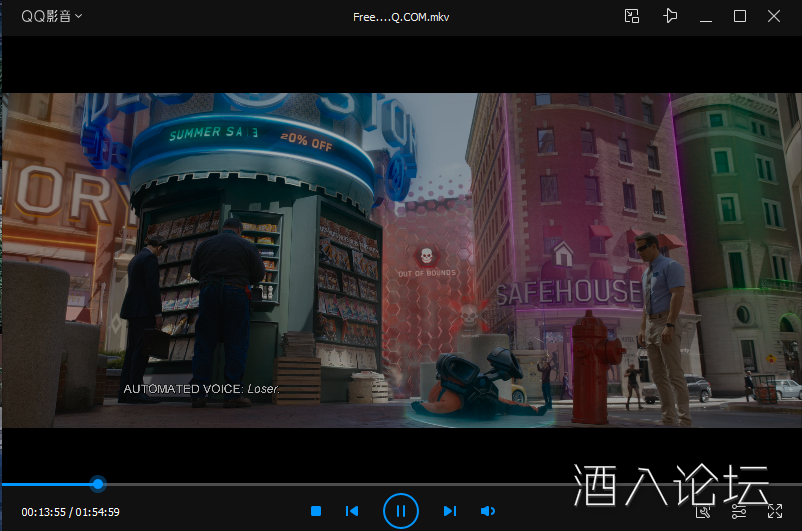
Task: Switch to mini player mode icon
Action: click(632, 16)
